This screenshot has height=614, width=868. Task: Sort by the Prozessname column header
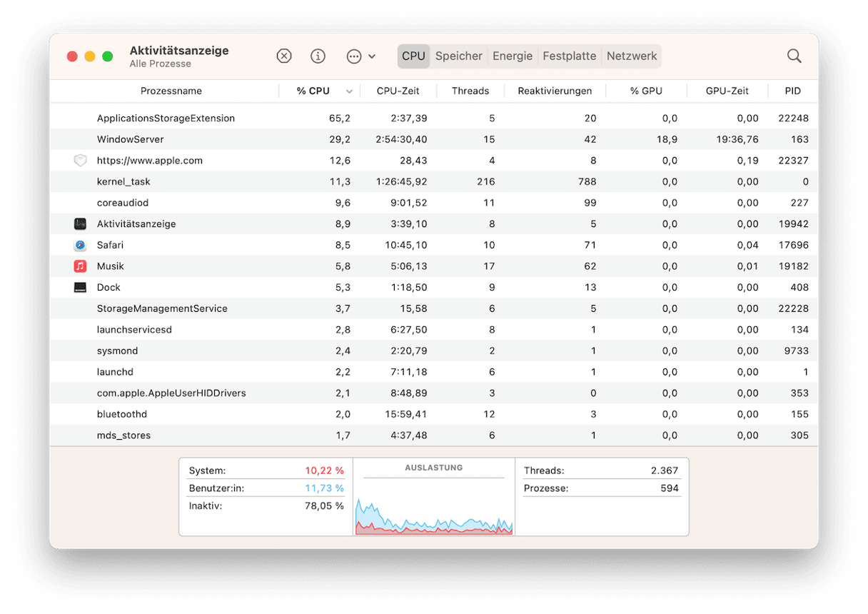[x=171, y=91]
